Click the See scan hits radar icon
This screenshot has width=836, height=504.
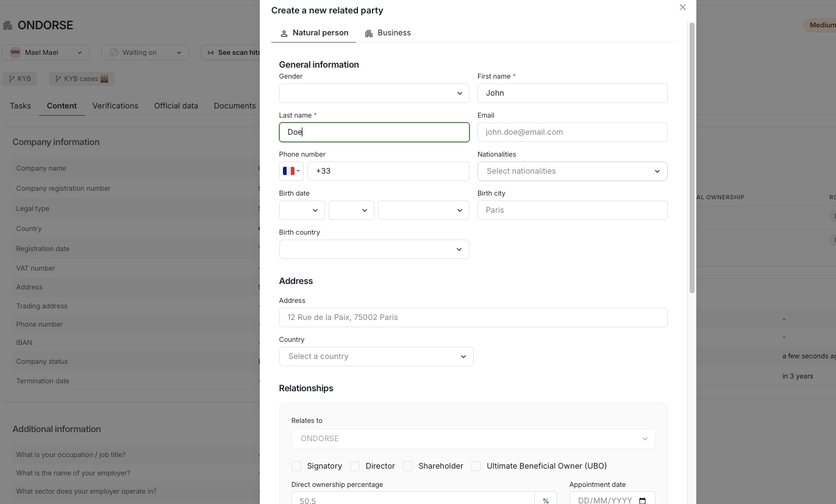point(211,52)
